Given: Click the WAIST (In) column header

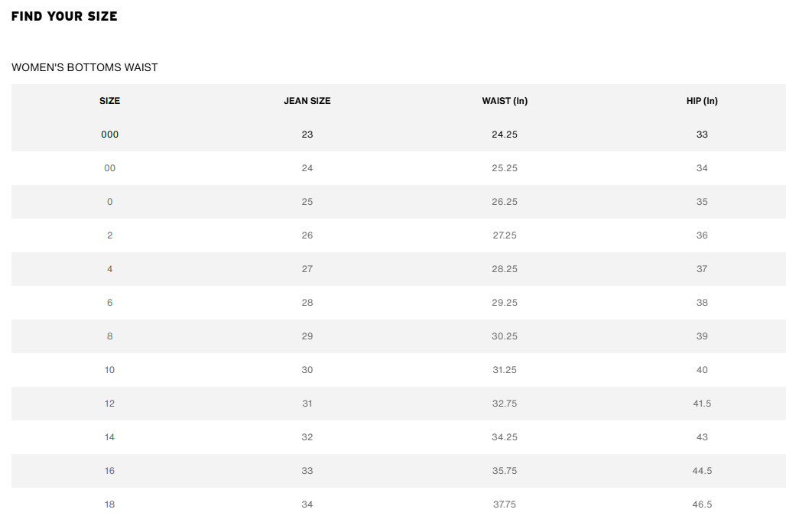Looking at the screenshot, I should 505,101.
